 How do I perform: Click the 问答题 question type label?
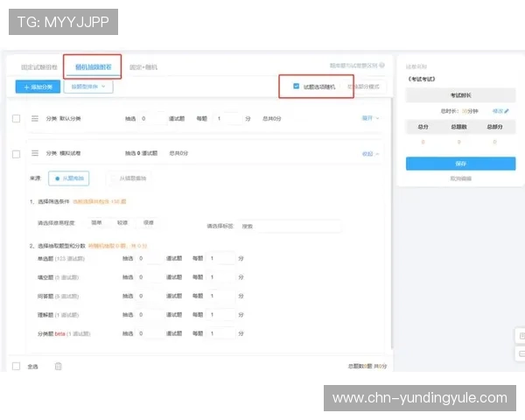click(x=45, y=296)
